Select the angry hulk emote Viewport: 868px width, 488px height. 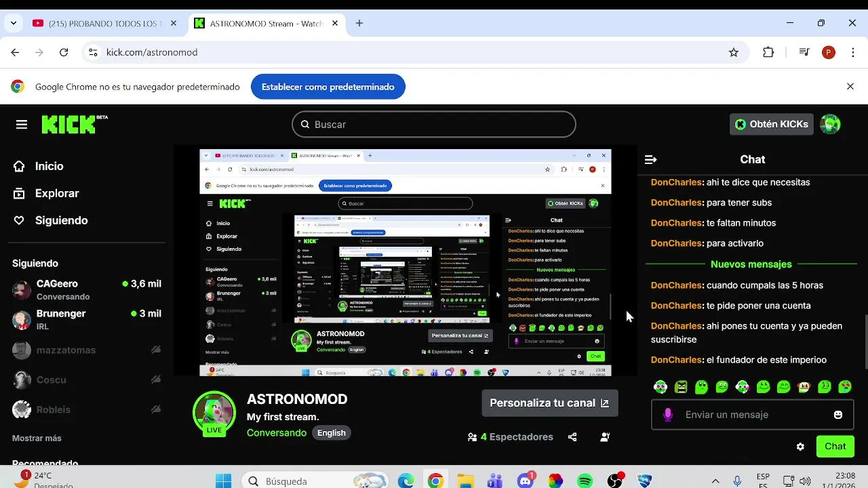(681, 387)
